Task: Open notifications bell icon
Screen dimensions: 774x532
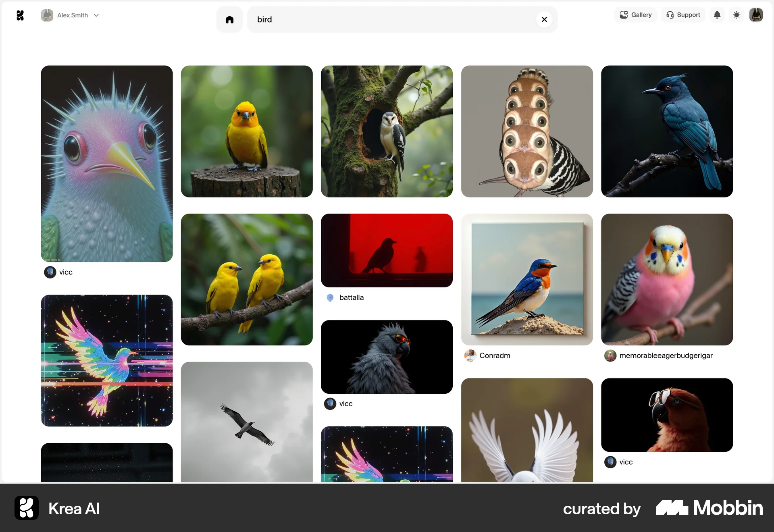Action: [x=717, y=15]
